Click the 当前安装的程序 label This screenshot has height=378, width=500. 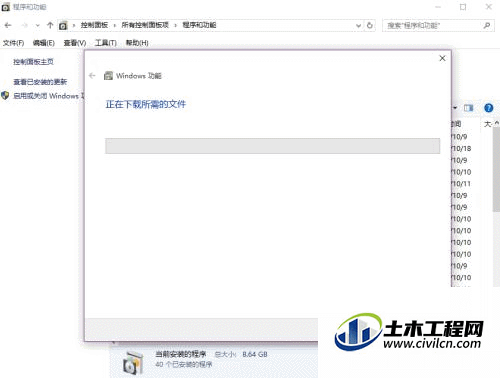(181, 354)
